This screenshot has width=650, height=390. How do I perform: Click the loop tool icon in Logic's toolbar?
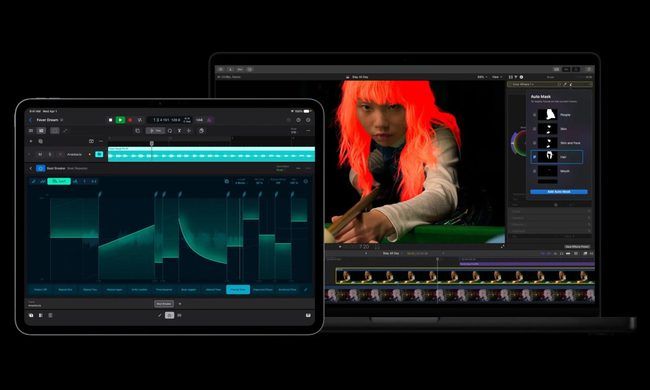click(170, 131)
